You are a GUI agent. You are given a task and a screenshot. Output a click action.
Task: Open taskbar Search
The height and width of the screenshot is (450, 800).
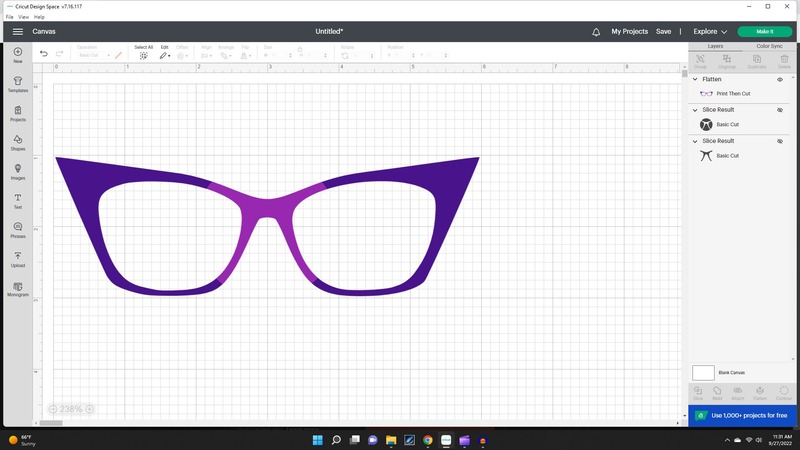336,440
